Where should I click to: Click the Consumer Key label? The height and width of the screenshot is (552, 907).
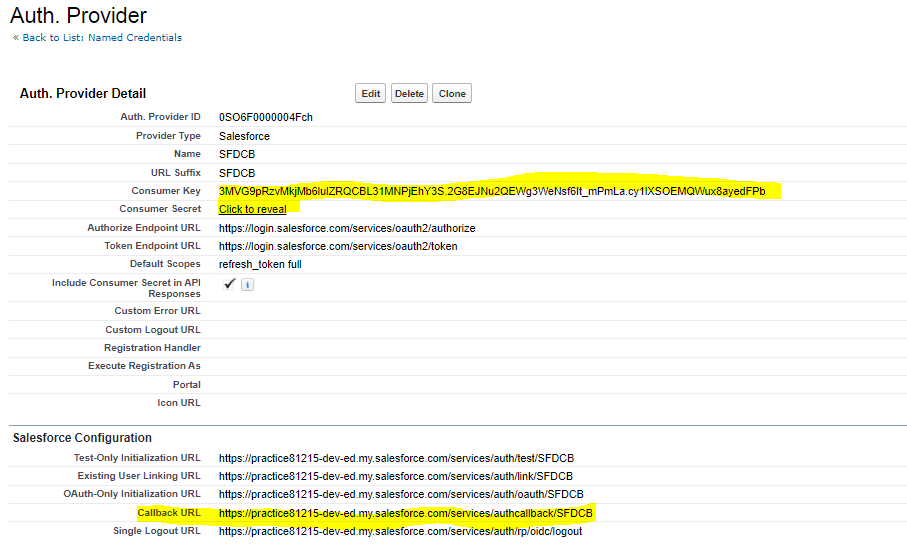[165, 191]
